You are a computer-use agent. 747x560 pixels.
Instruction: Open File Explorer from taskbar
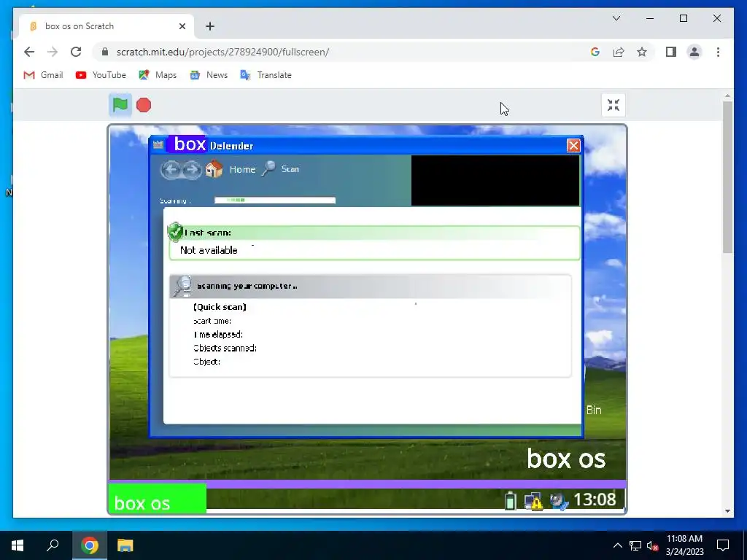pos(125,545)
